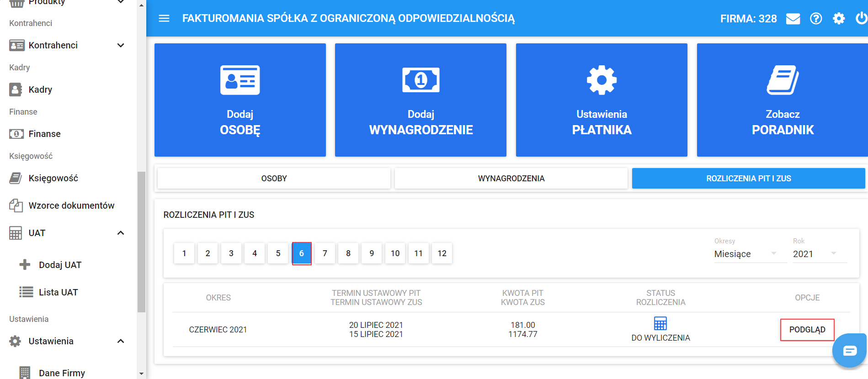Click the CZERWIEC 2021 period cell
868x379 pixels.
click(x=218, y=330)
